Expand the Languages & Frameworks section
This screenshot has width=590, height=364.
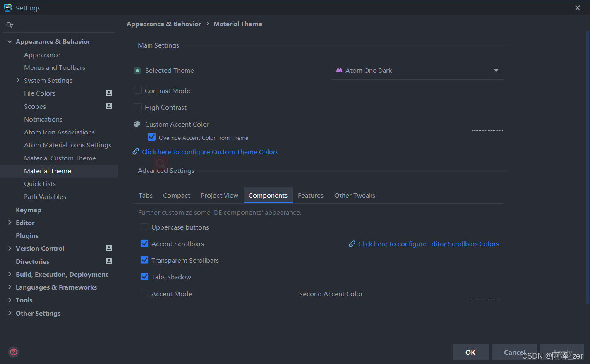[10, 287]
